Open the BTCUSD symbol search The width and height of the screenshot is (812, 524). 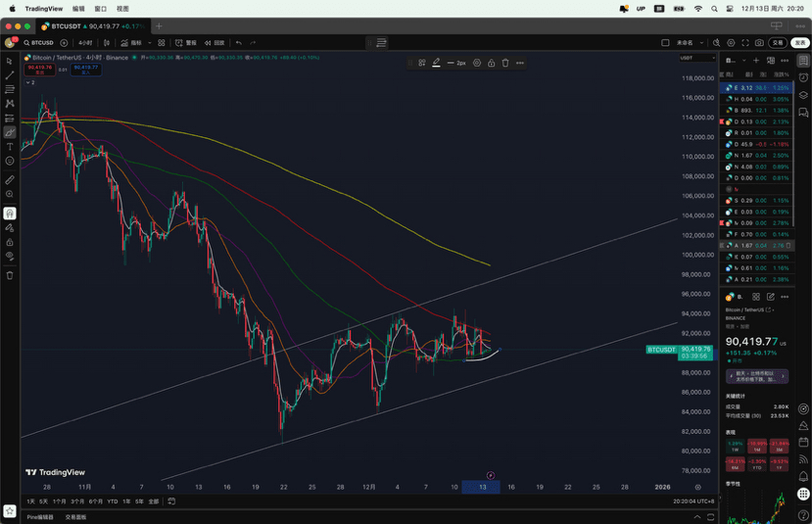(x=39, y=42)
